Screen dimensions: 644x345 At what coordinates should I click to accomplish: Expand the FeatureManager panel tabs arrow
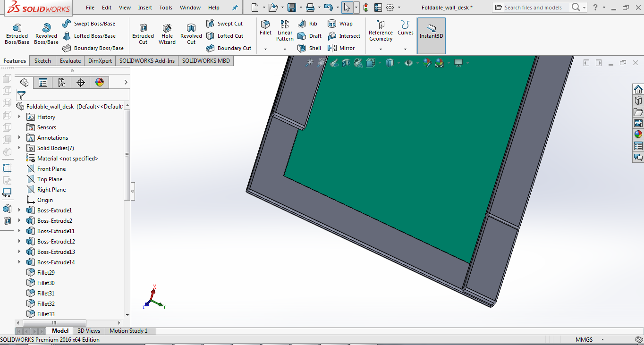126,83
